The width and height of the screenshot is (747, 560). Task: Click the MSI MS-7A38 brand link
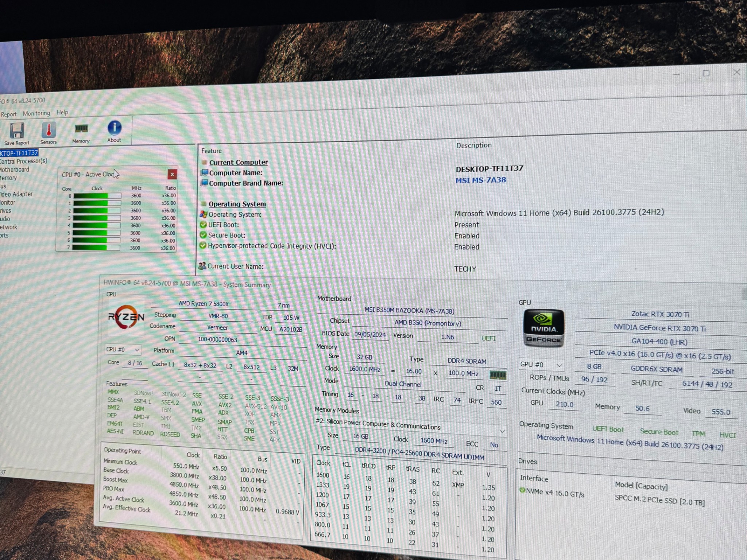pyautogui.click(x=481, y=180)
